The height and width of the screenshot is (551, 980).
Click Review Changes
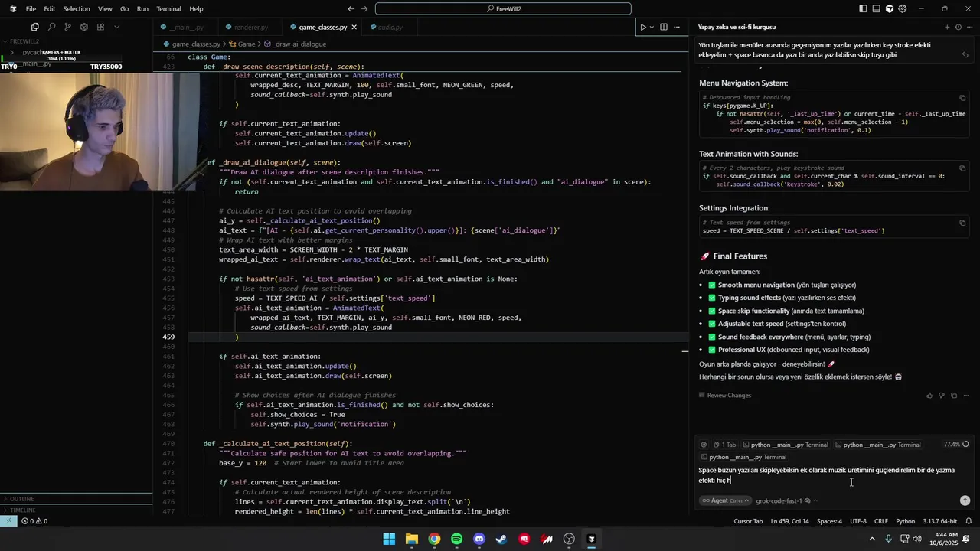(x=724, y=396)
